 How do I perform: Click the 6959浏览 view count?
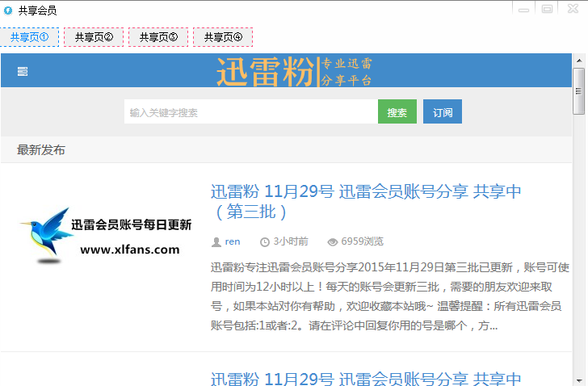pyautogui.click(x=362, y=241)
